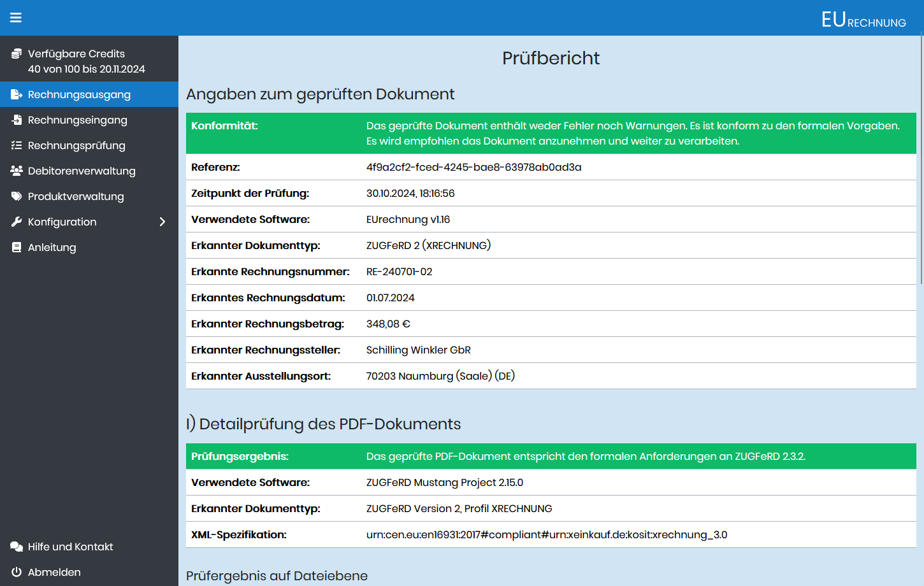Click the heading Prüfergebnis auf Dateiebene
Viewport: 924px width, 586px height.
277,576
